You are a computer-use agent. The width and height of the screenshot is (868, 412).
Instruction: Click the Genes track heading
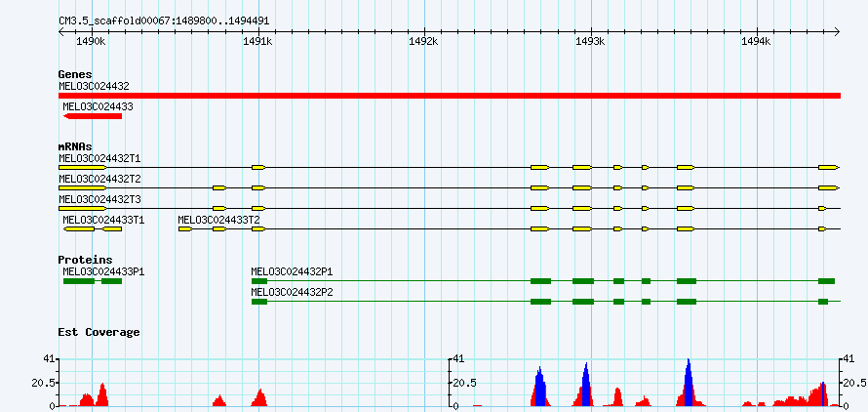tap(75, 74)
